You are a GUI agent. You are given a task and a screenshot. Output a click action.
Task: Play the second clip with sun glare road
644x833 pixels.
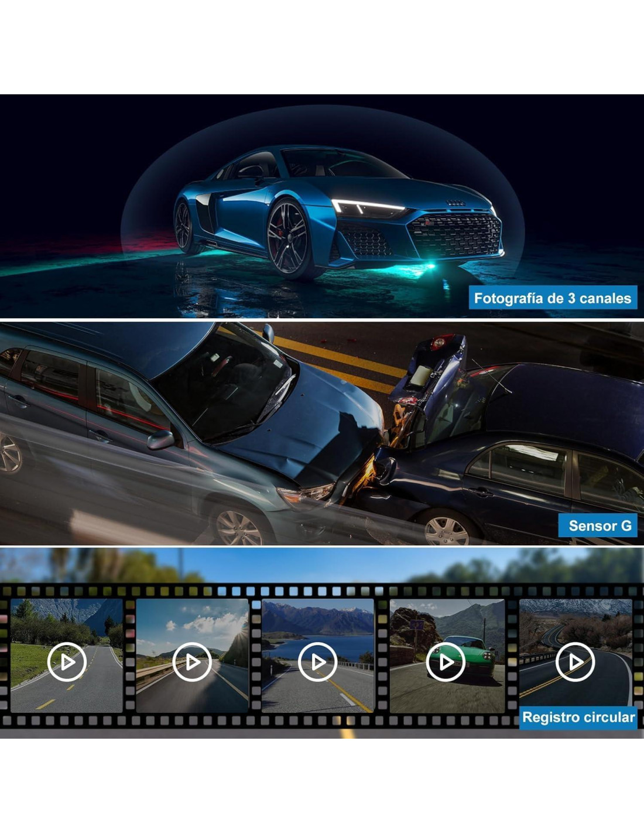192,662
